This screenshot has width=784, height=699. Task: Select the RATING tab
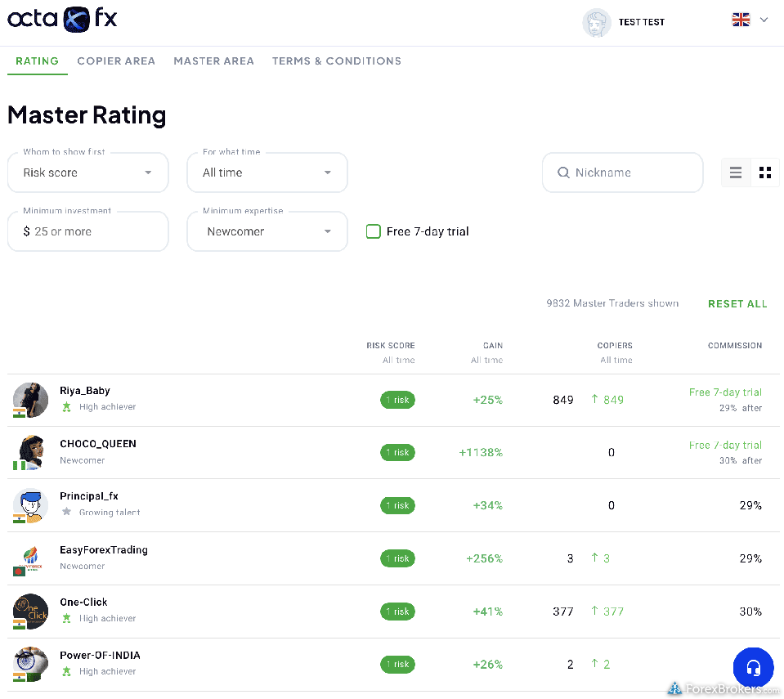(x=37, y=61)
